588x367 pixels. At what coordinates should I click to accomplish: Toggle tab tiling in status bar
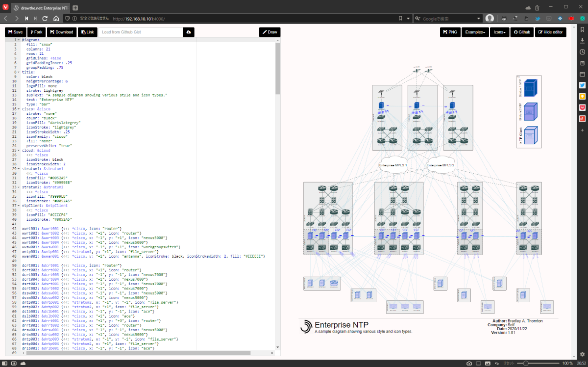pos(478,363)
